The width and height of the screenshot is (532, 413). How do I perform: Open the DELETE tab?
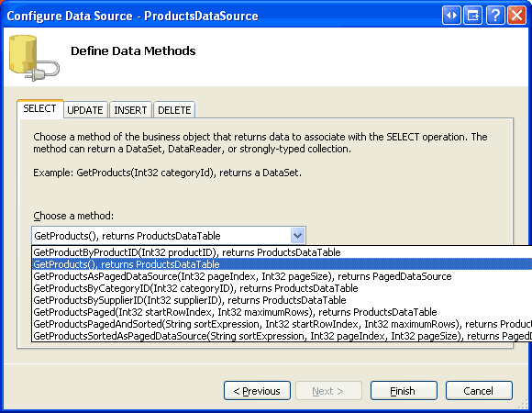tap(174, 110)
